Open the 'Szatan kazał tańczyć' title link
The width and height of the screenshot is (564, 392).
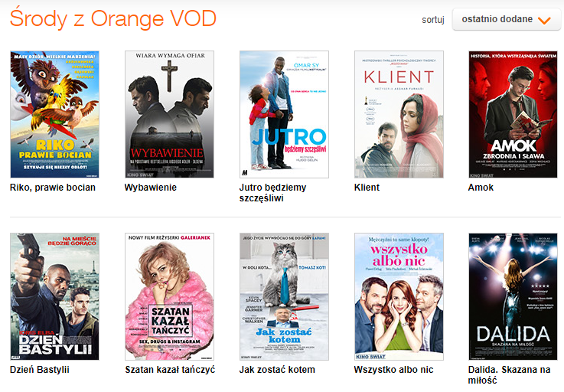170,370
